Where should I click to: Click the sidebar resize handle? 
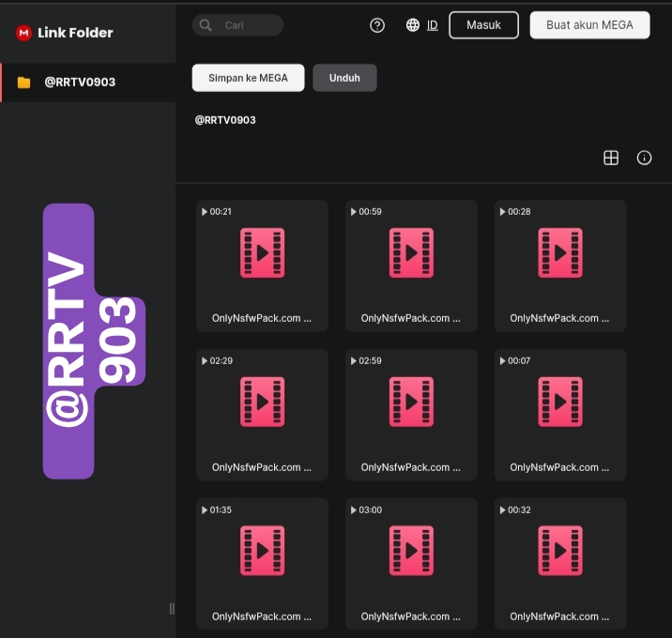(173, 609)
